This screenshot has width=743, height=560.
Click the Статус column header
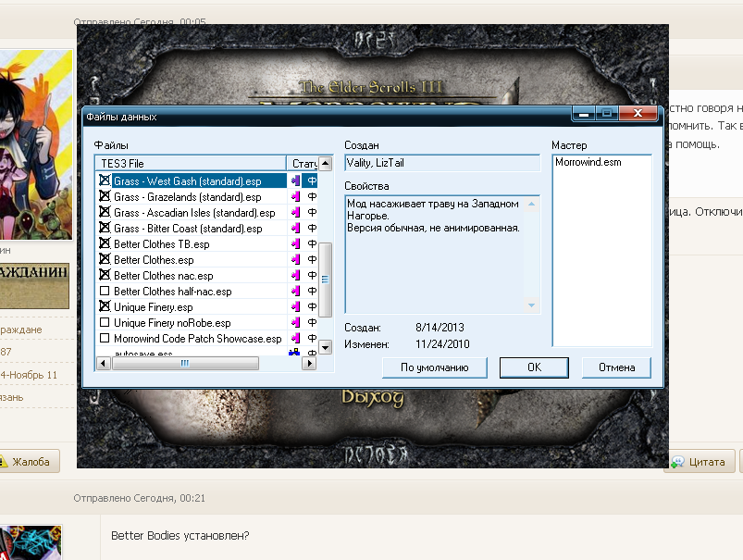pyautogui.click(x=303, y=164)
